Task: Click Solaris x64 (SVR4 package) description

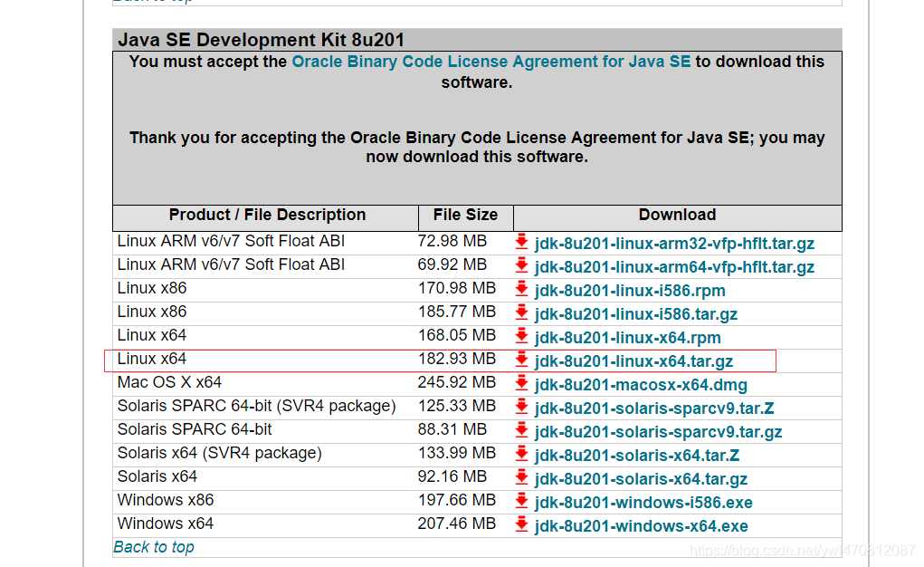Action: pos(219,455)
